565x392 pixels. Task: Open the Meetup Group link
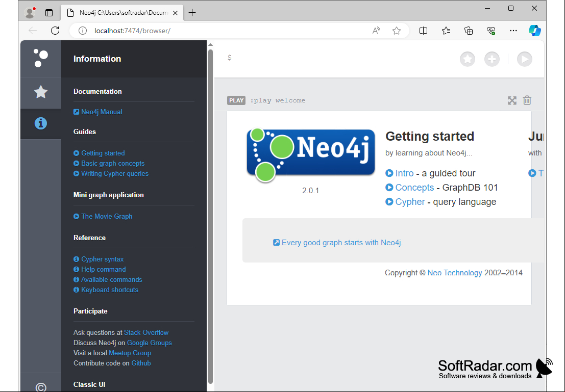point(130,353)
